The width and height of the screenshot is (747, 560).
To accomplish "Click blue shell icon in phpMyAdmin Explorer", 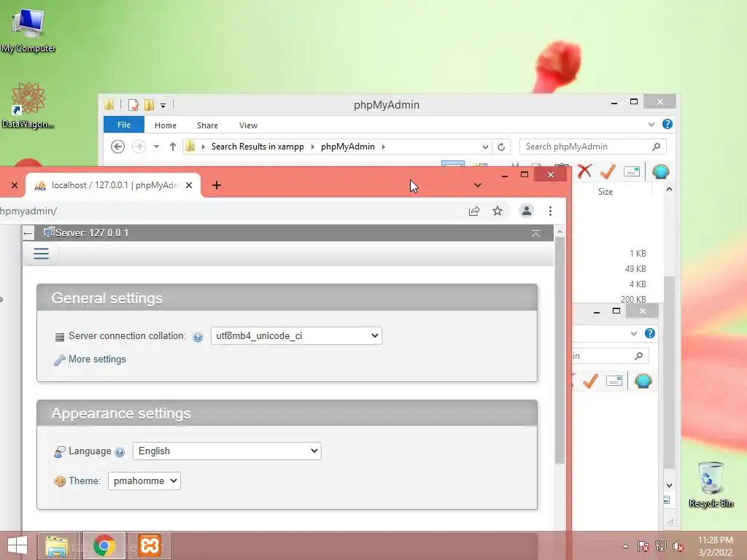I will coord(661,171).
